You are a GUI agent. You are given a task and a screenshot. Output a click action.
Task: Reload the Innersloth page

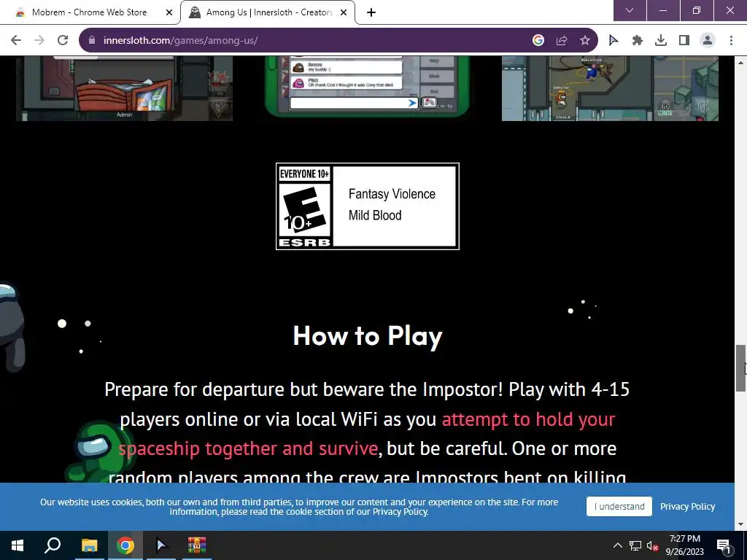[x=63, y=41]
